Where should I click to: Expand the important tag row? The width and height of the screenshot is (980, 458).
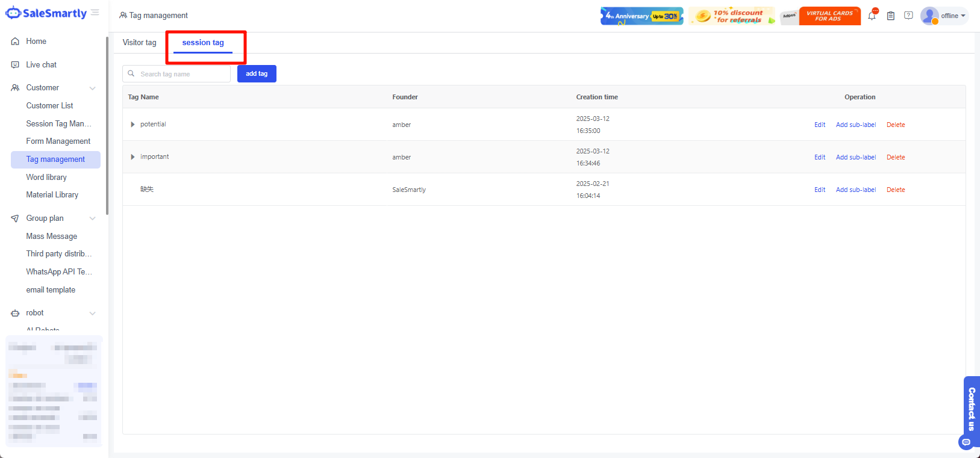[133, 157]
